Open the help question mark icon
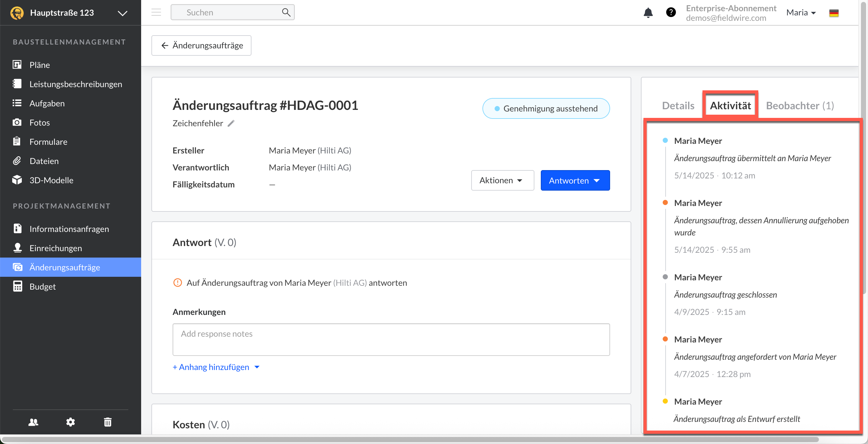868x444 pixels. point(670,12)
